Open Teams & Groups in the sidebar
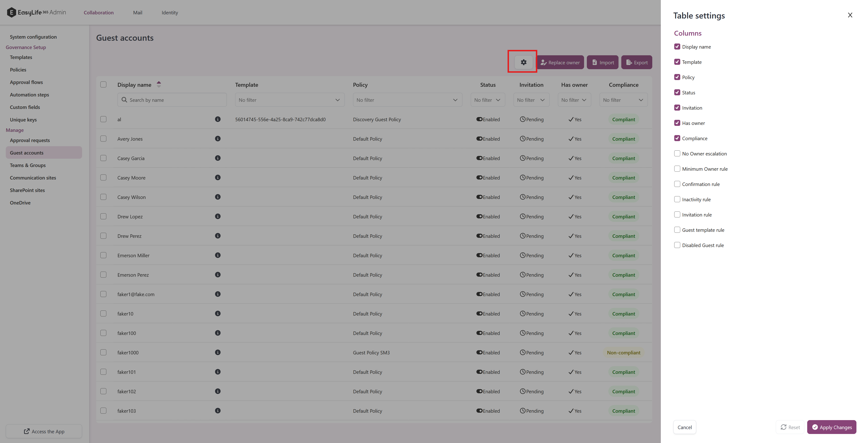The width and height of the screenshot is (868, 443). (28, 165)
